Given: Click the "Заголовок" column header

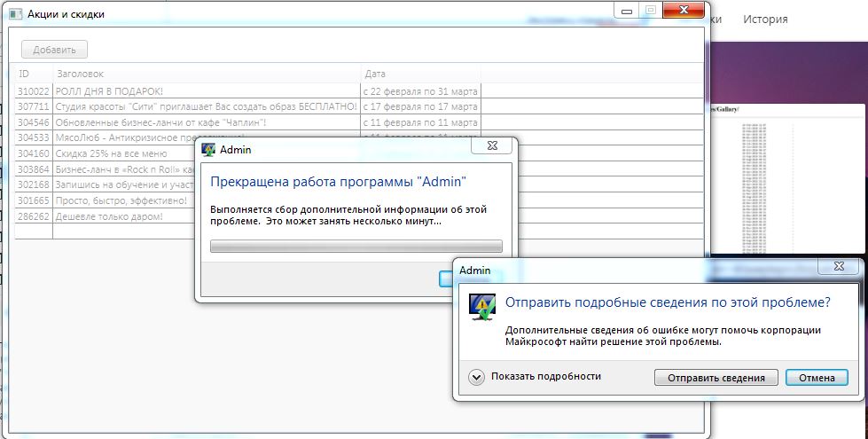Looking at the screenshot, I should click(x=206, y=74).
